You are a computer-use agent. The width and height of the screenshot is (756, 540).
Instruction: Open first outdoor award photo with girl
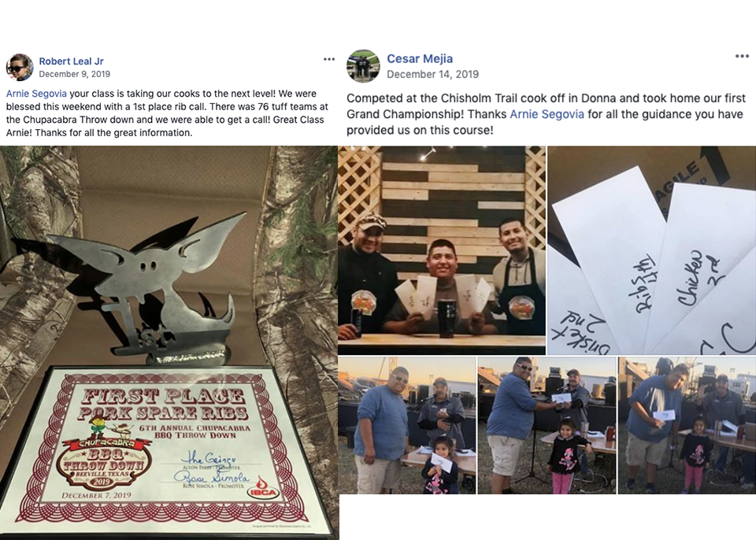(407, 425)
